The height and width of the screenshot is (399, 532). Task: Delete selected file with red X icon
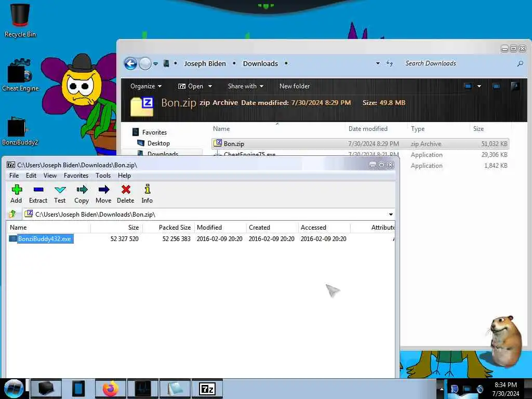(x=126, y=194)
